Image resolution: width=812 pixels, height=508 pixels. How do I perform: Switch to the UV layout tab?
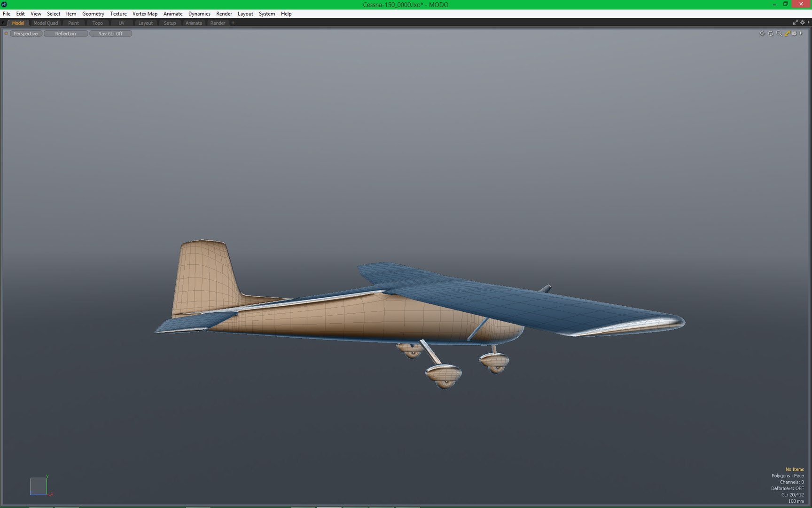121,23
